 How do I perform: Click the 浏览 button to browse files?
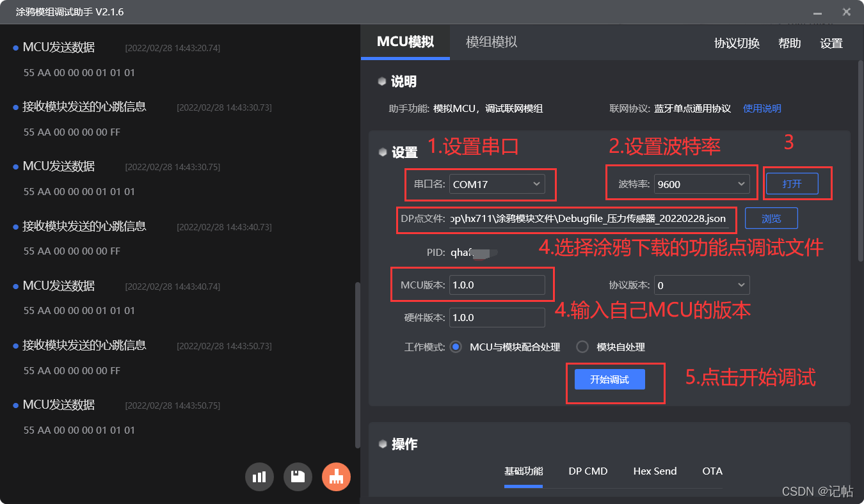coord(771,218)
